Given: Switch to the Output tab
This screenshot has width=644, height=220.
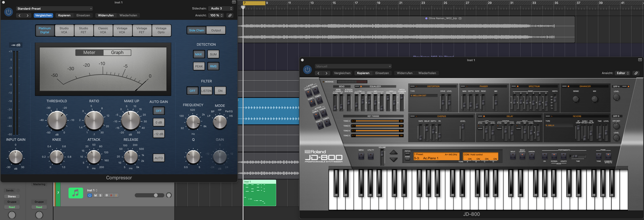Looking at the screenshot, I should click(x=216, y=30).
